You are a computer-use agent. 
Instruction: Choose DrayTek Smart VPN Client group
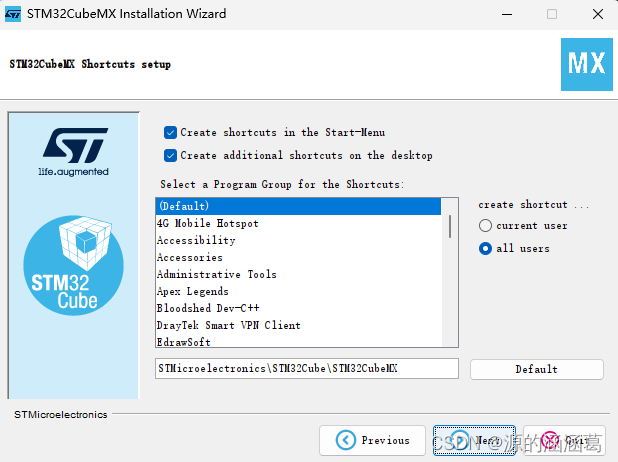(x=298, y=325)
